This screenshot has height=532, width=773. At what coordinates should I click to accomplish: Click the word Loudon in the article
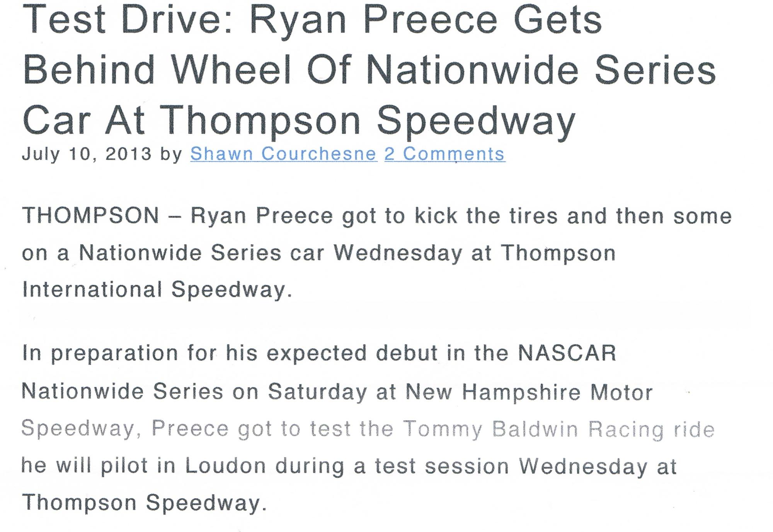pos(225,466)
